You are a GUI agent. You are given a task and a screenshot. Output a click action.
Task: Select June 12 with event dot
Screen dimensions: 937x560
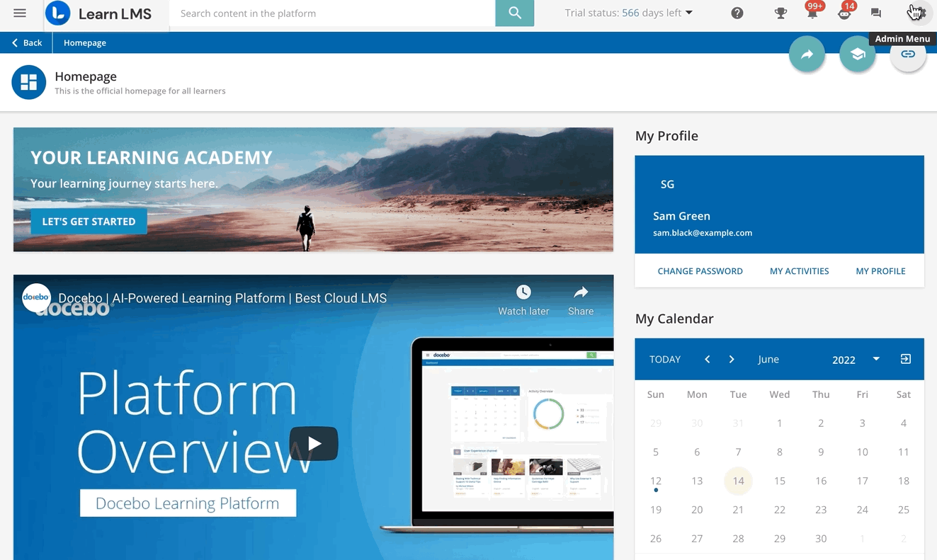(656, 481)
